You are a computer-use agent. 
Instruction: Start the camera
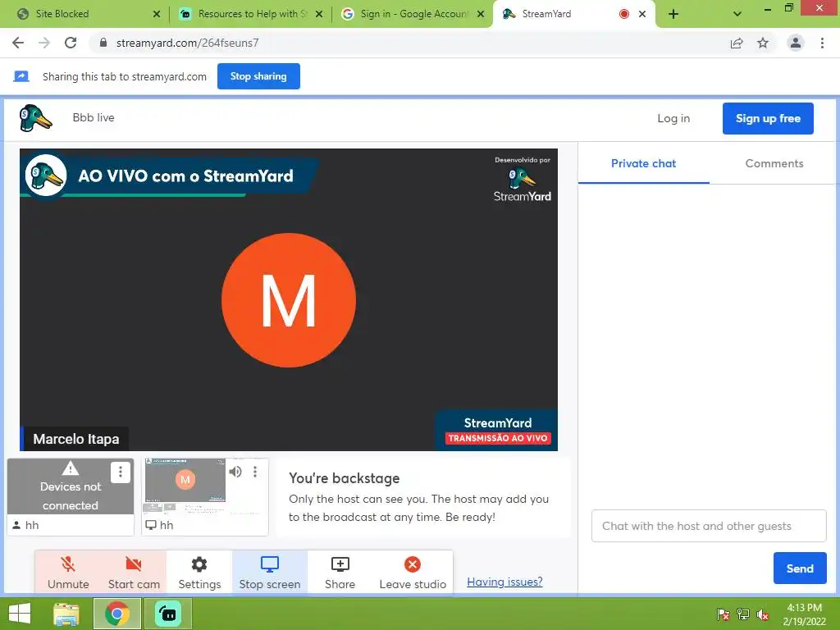point(134,572)
